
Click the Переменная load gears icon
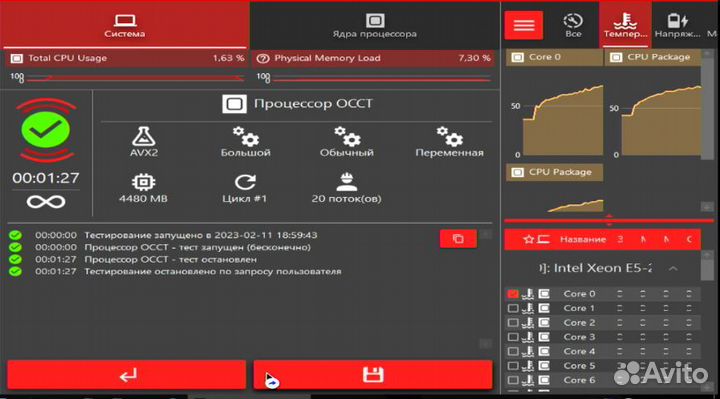pyautogui.click(x=450, y=136)
